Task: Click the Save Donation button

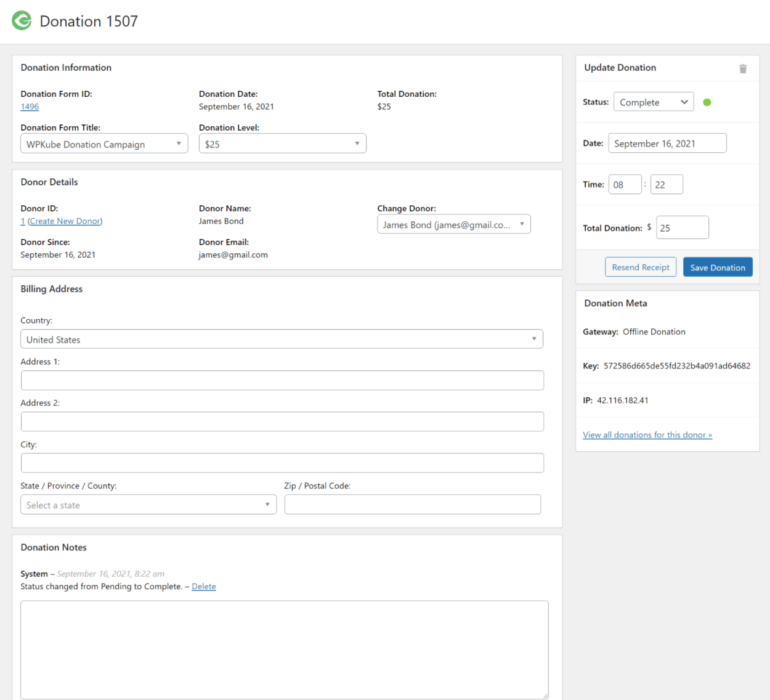Action: (x=718, y=267)
